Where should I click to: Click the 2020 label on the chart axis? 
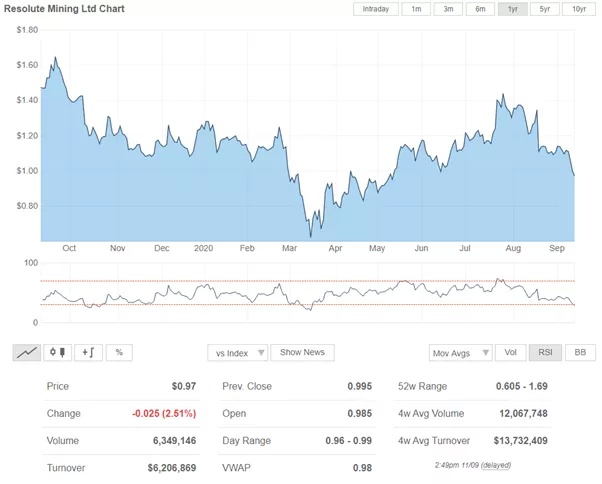coord(203,248)
